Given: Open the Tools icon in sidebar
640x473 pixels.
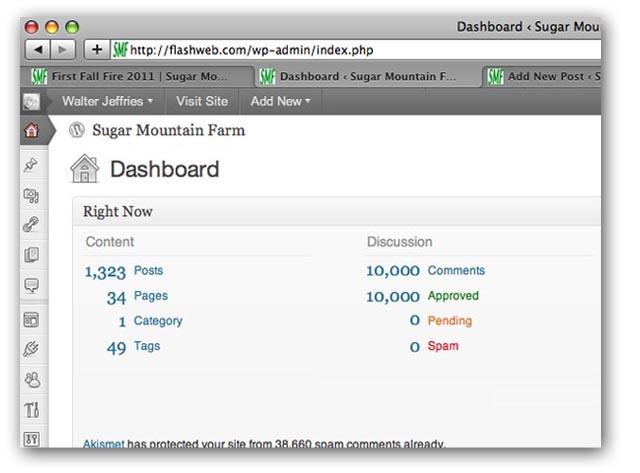Looking at the screenshot, I should (32, 410).
